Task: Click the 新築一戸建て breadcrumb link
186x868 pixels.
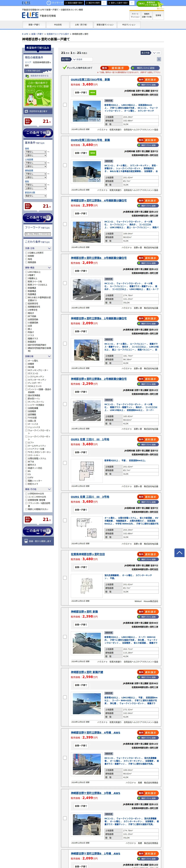Action: (x=38, y=34)
